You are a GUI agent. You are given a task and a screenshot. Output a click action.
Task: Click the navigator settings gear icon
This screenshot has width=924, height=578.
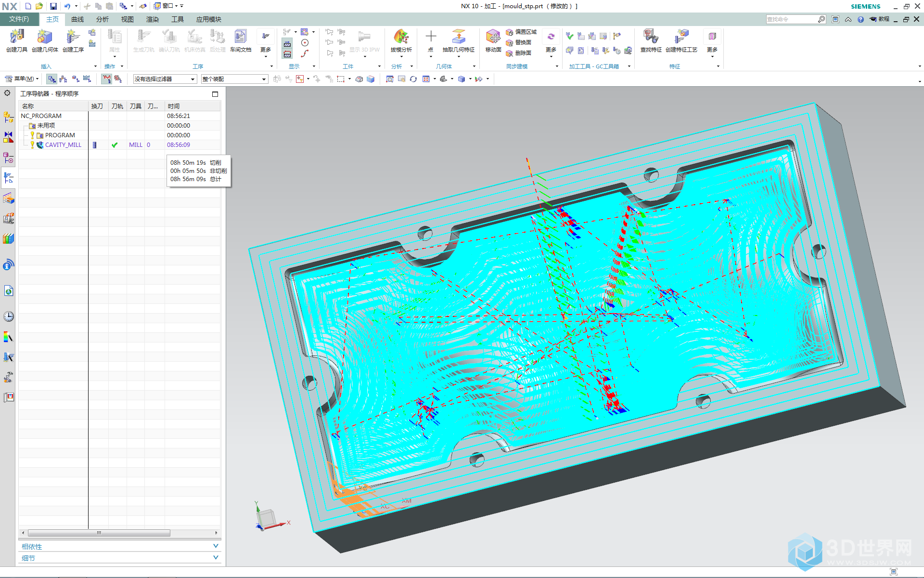pos(7,93)
